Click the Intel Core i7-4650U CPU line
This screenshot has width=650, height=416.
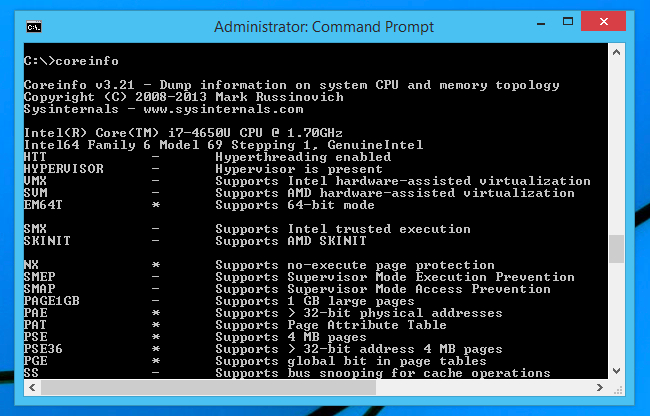(x=183, y=133)
